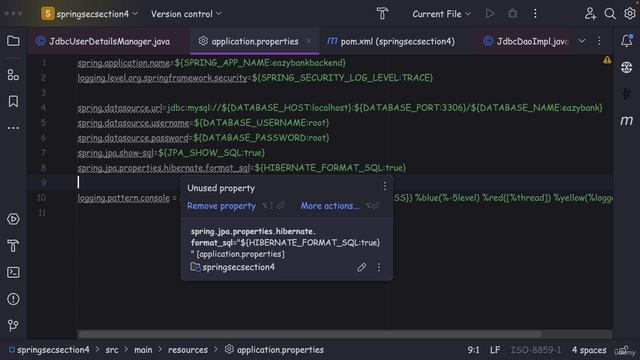Open the Build hammer tool window in sidebar
640x360 pixels.
pos(13,246)
